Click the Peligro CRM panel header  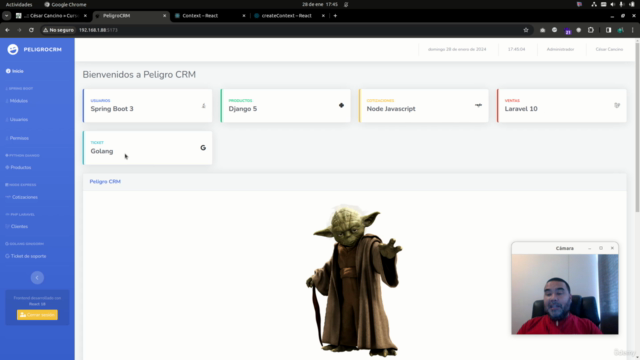coord(355,182)
